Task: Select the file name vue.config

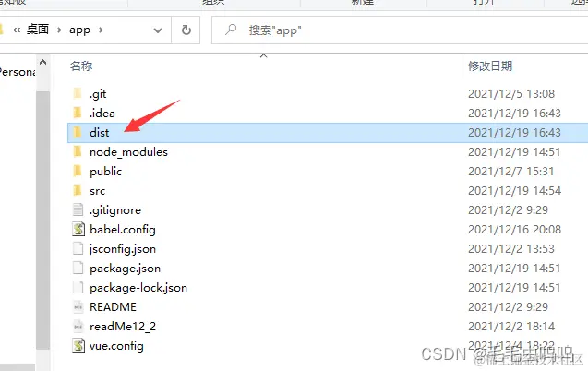Action: tap(116, 346)
